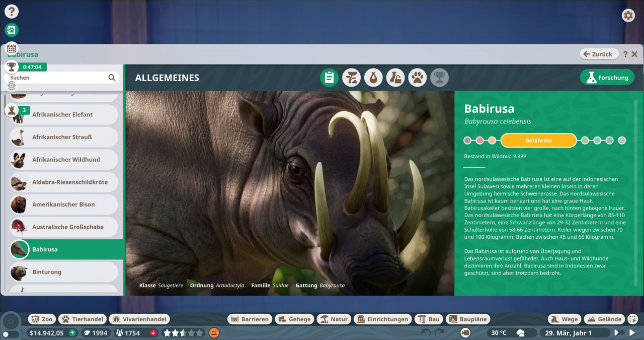Click the rightmost play speed button

tap(632, 333)
